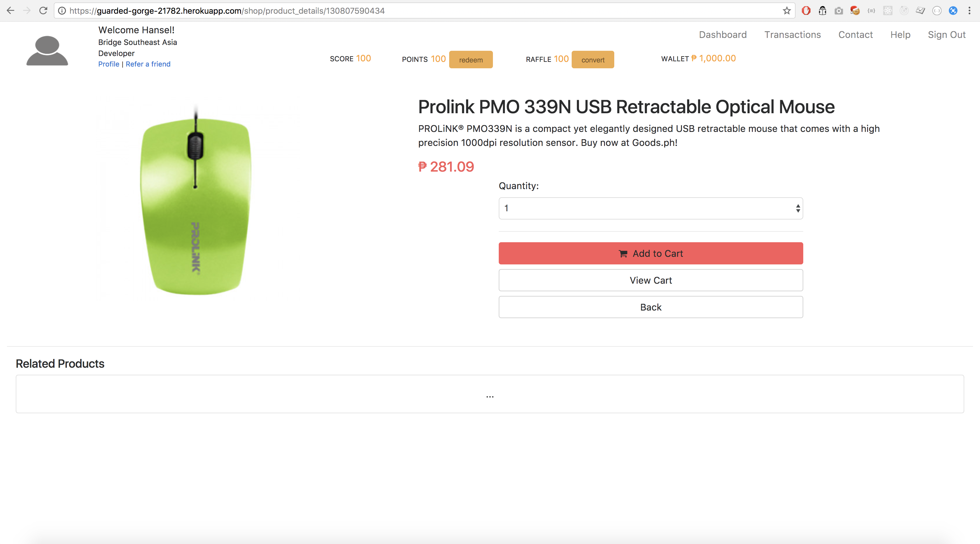Open the cookie with Santa hat extension
This screenshot has height=544, width=980.
(x=855, y=11)
